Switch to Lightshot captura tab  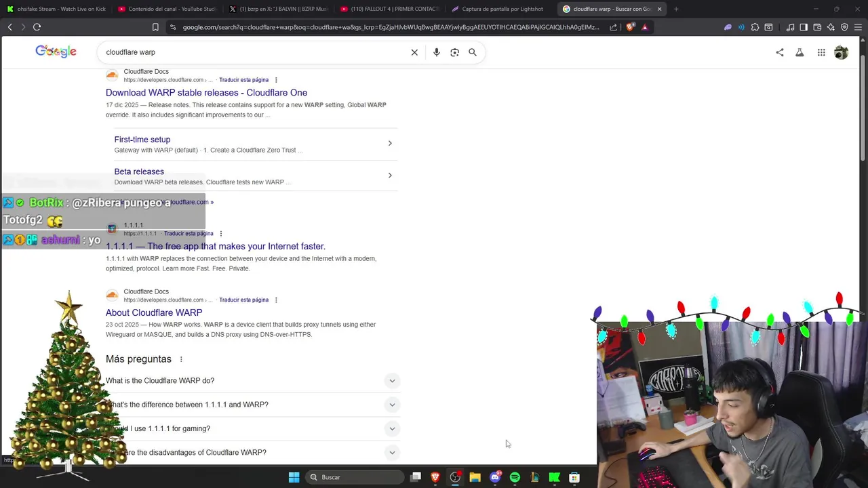click(x=500, y=9)
